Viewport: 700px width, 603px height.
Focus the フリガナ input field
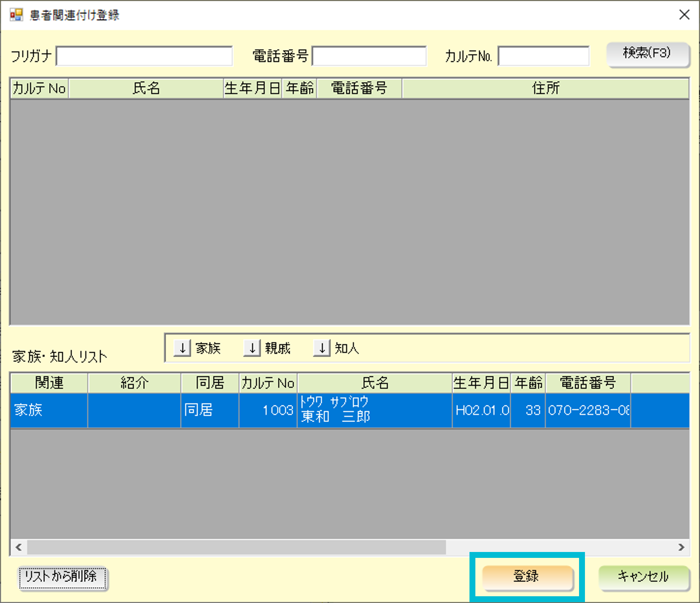click(x=144, y=56)
